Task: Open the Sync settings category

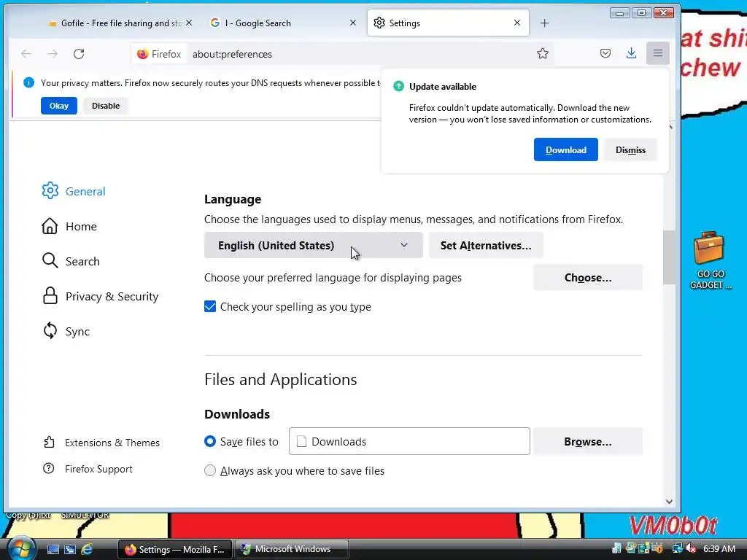Action: [66, 332]
